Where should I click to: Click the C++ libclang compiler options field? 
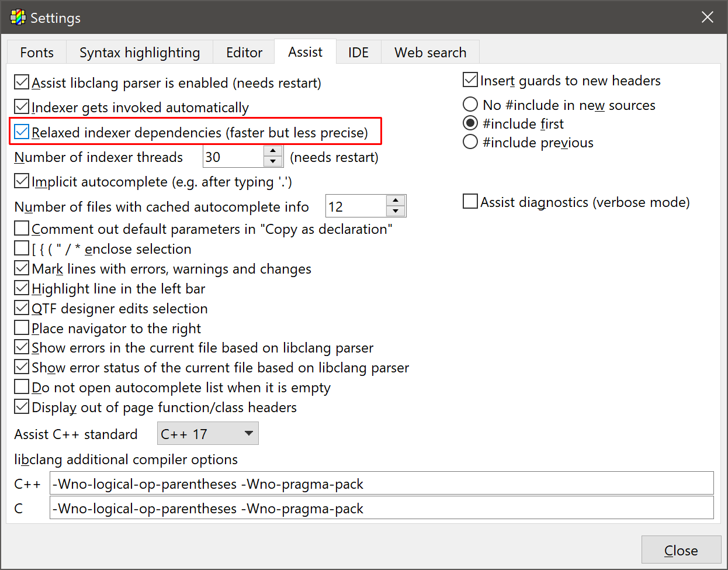pos(381,483)
